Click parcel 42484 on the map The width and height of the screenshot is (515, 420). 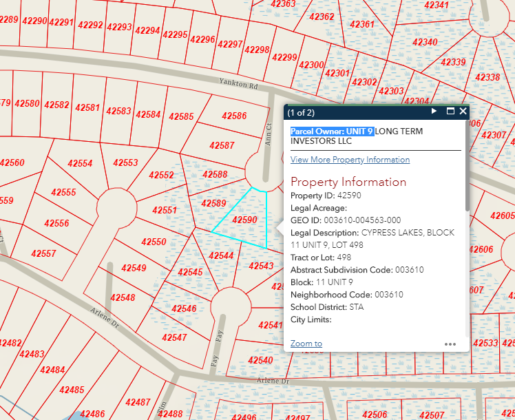click(x=52, y=370)
